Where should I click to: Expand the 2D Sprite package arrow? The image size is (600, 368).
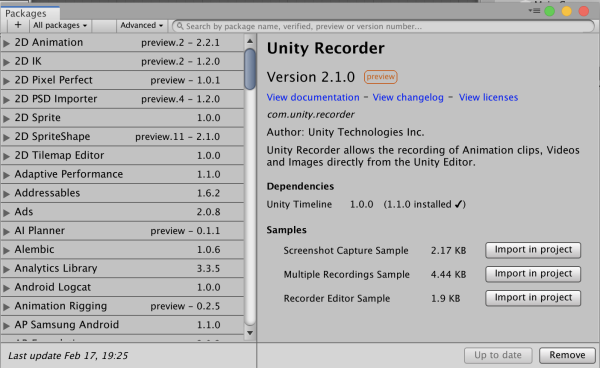point(6,118)
